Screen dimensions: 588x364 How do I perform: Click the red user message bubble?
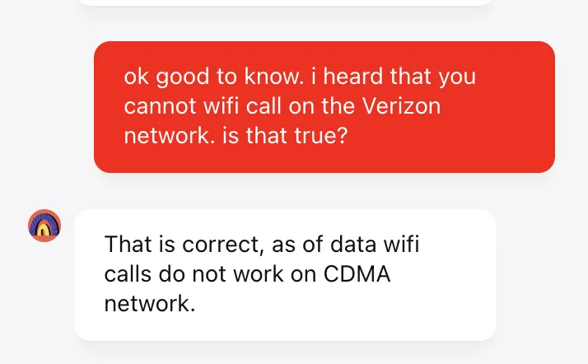[324, 106]
